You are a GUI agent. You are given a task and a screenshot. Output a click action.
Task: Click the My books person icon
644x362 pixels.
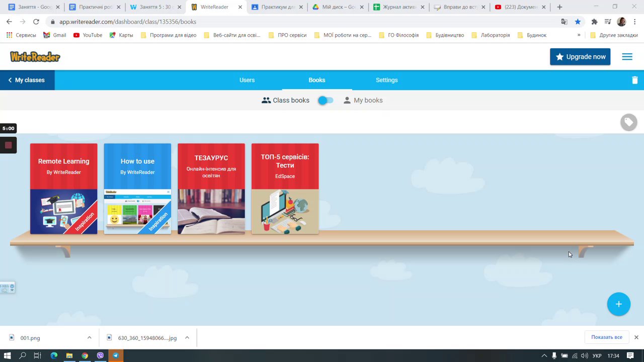click(x=347, y=101)
